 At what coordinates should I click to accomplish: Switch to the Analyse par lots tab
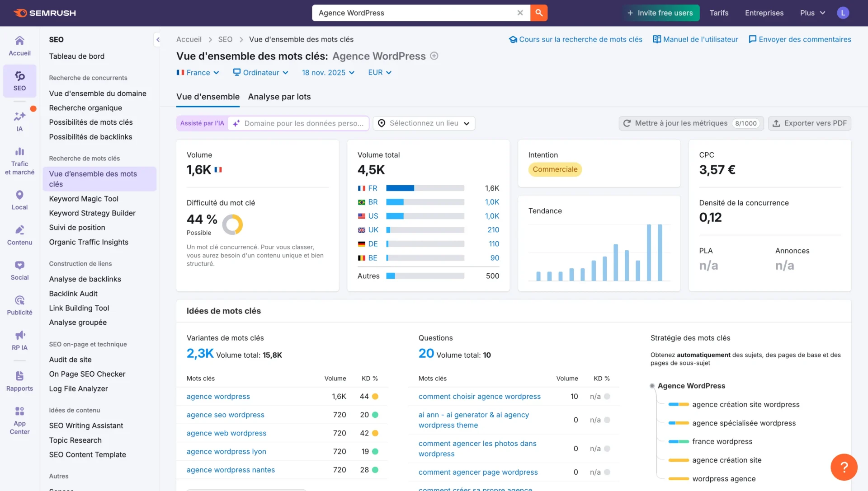279,97
